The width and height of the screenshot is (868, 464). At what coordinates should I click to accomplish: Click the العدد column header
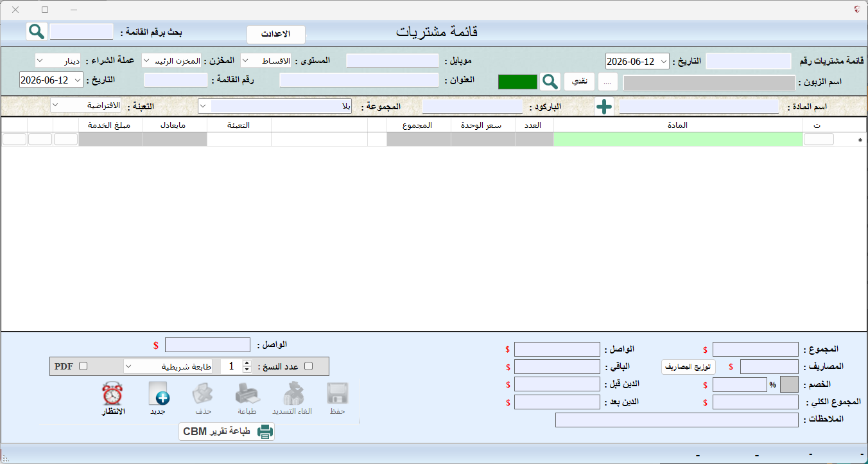coord(534,125)
